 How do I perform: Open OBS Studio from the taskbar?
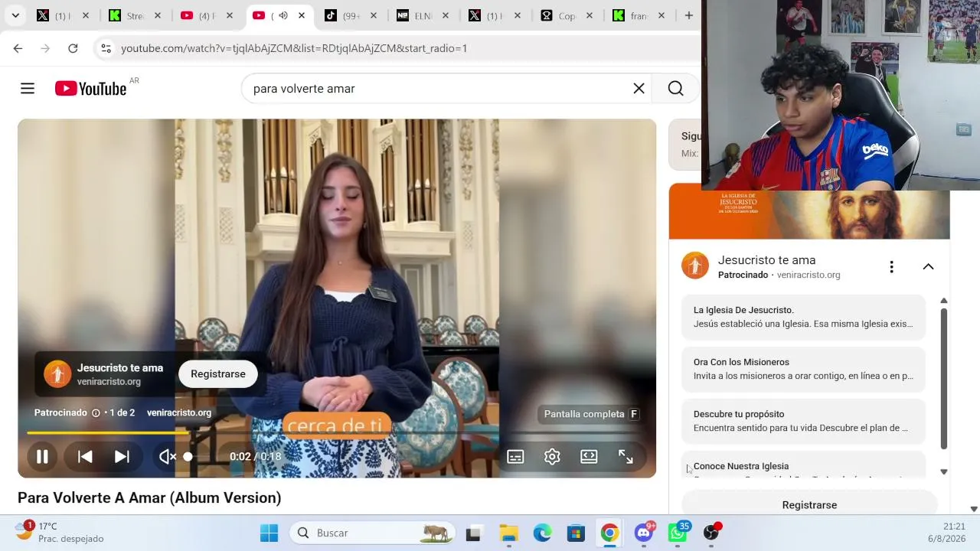pyautogui.click(x=712, y=533)
